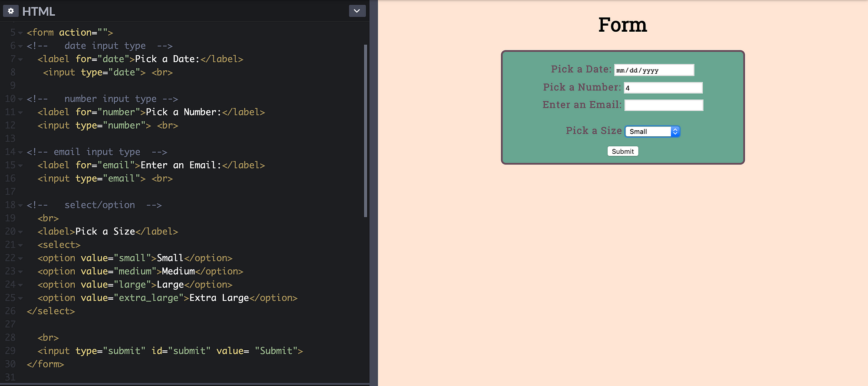
Task: Place cursor on '<form action="">' code line
Action: coord(70,33)
